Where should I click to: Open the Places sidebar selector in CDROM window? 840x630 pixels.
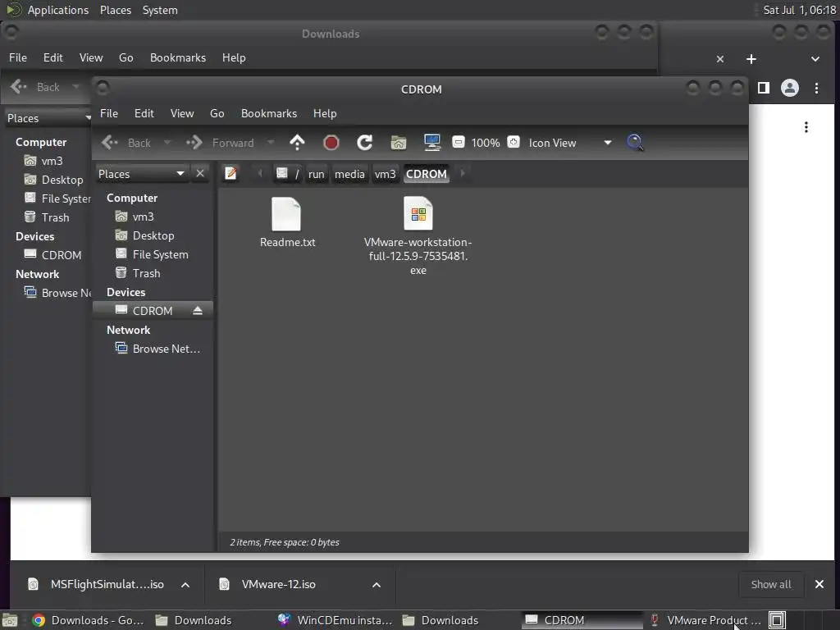tap(141, 174)
